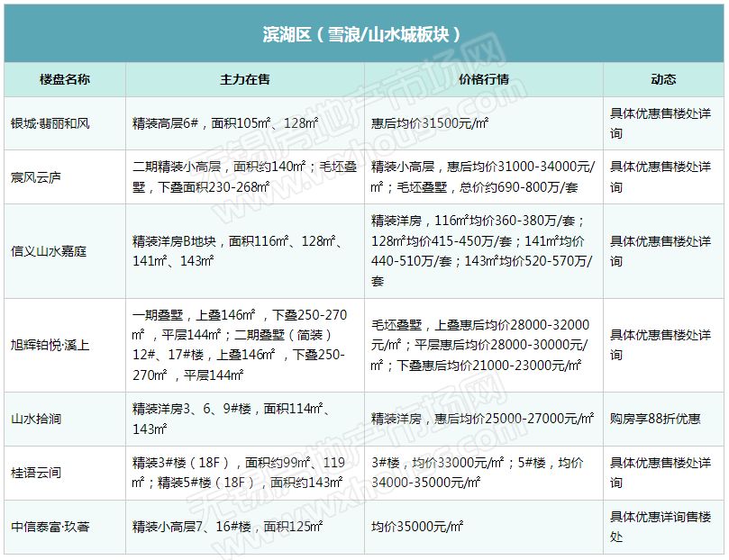The width and height of the screenshot is (729, 560).
Task: Select the 信义山水嘉庭 property name
Action: coord(50,251)
